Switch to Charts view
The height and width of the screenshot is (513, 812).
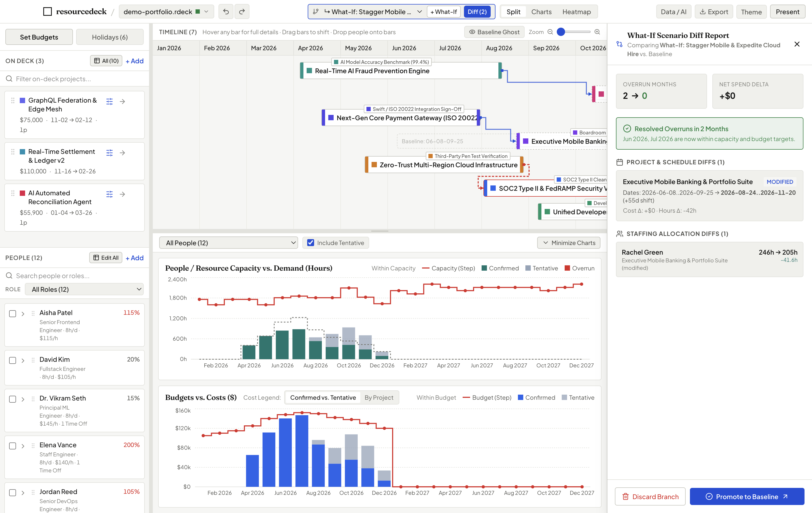tap(541, 12)
